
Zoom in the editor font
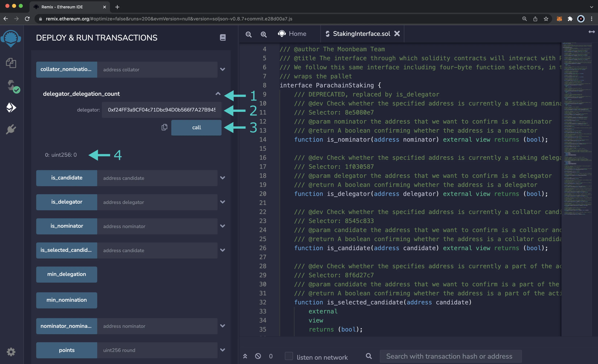click(263, 34)
